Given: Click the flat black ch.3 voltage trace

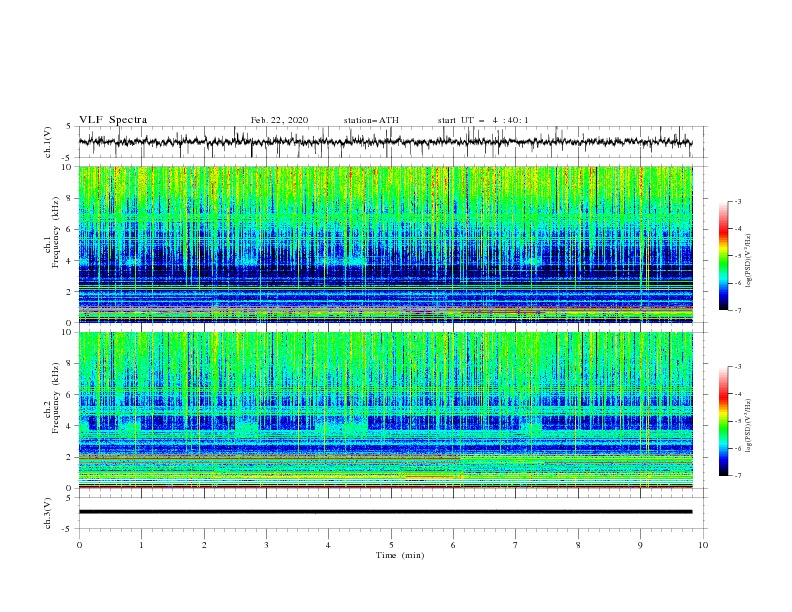Looking at the screenshot, I should coord(385,512).
